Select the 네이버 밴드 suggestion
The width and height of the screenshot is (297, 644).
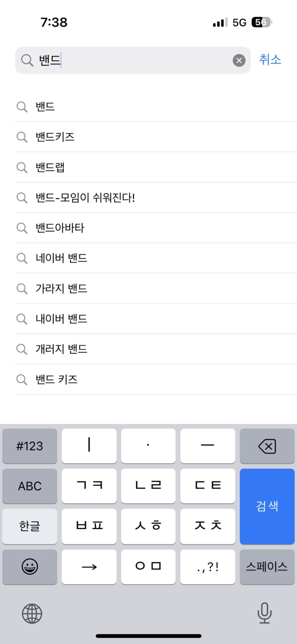61,258
